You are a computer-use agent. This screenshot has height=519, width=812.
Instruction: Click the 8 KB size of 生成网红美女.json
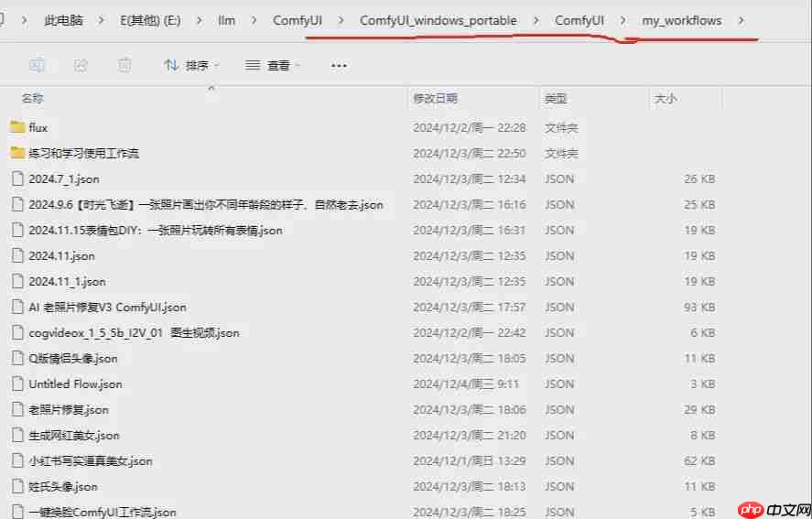pos(703,435)
